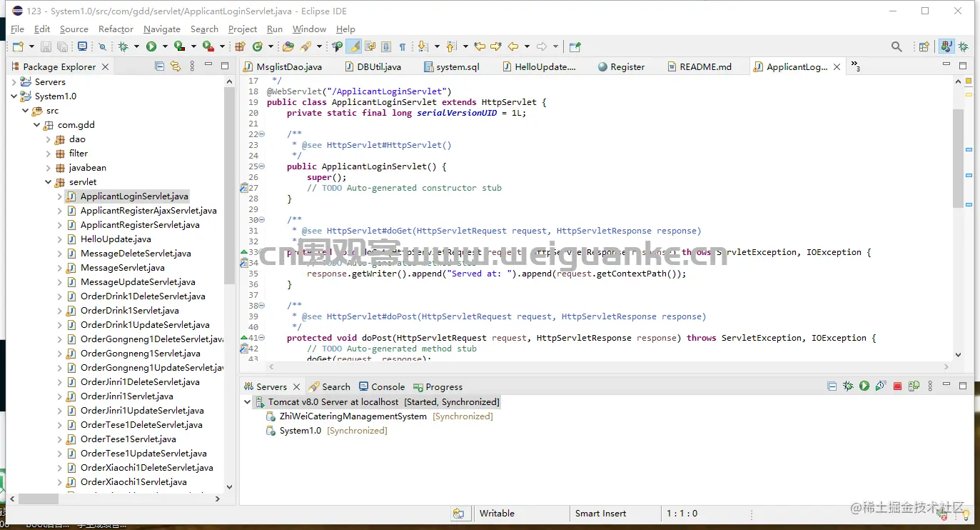Click the Save icon in the toolbar

point(46,46)
